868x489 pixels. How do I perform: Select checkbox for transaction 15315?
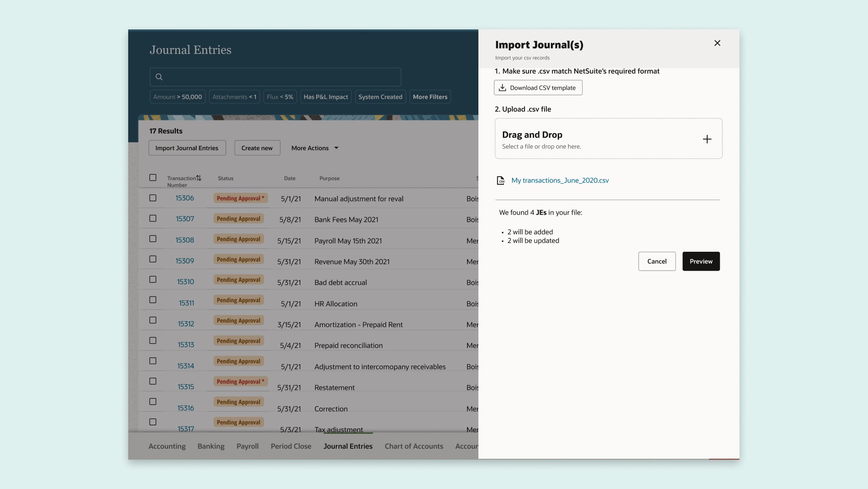[x=153, y=381]
